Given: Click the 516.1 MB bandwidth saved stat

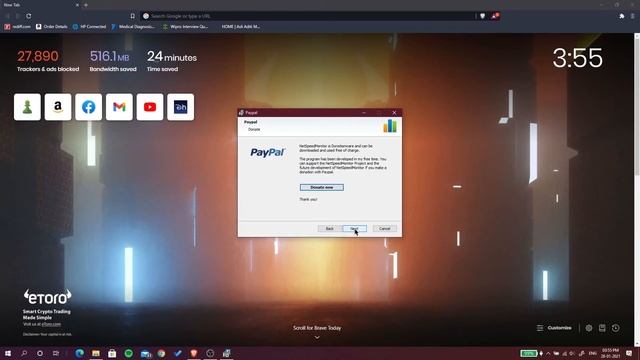Looking at the screenshot, I should [x=113, y=60].
